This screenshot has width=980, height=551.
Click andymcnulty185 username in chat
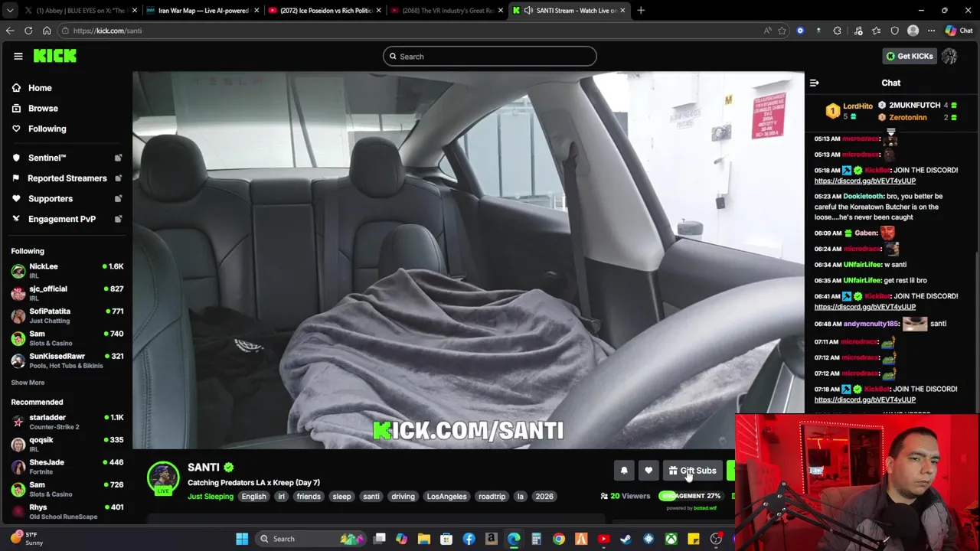tap(871, 324)
